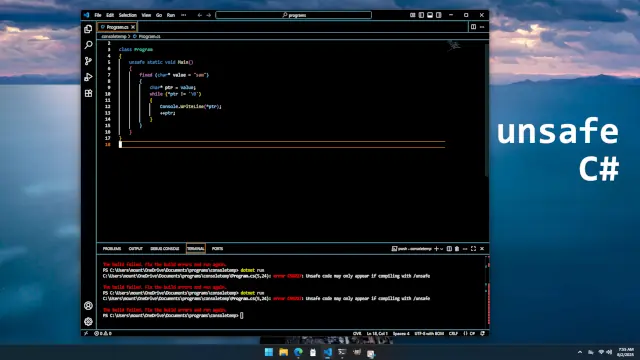This screenshot has height=360, width=640.
Task: Toggle the bottom panel visibility
Action: 430,15
